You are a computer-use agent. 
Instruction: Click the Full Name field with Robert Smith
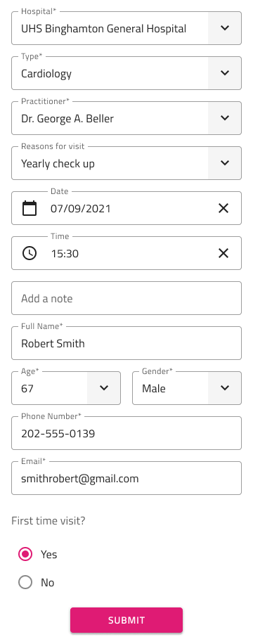(x=126, y=343)
